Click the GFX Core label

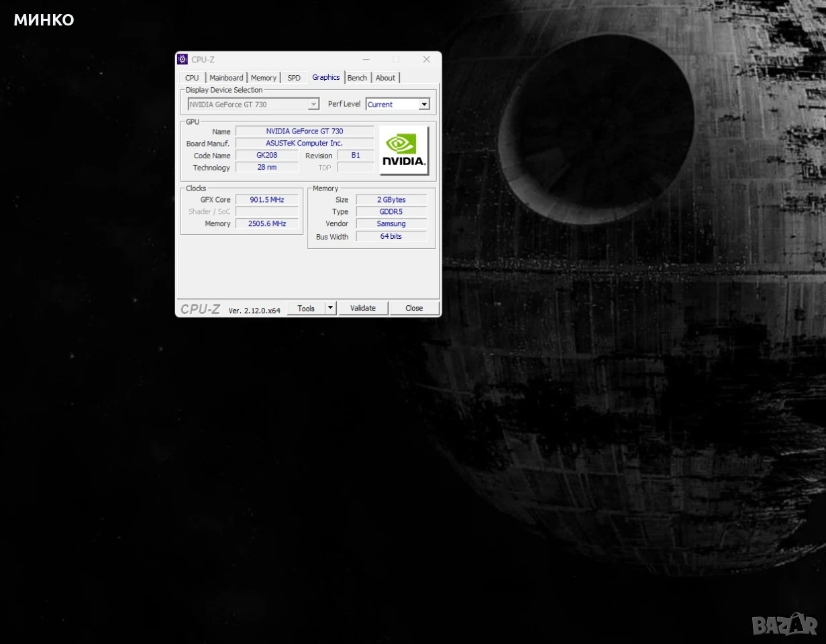(215, 200)
